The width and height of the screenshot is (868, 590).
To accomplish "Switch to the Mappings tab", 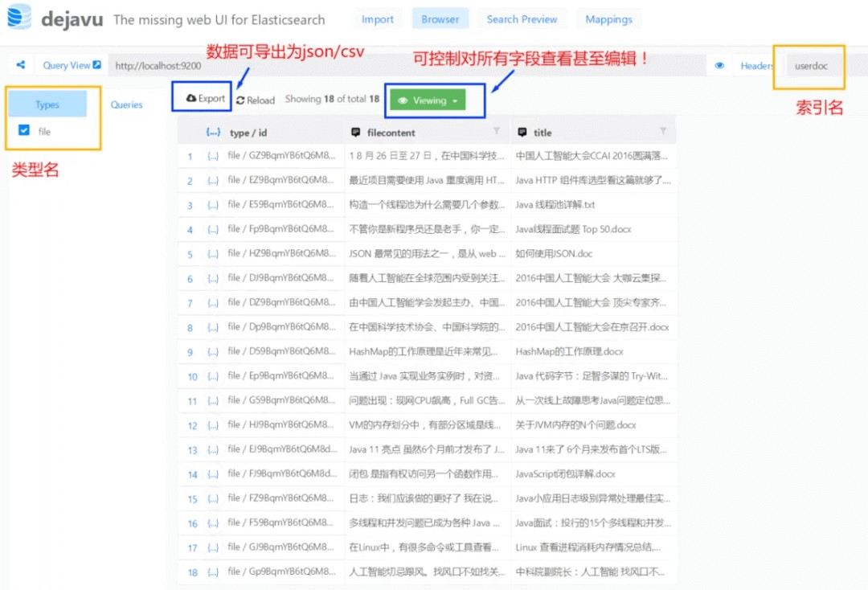I will [608, 18].
